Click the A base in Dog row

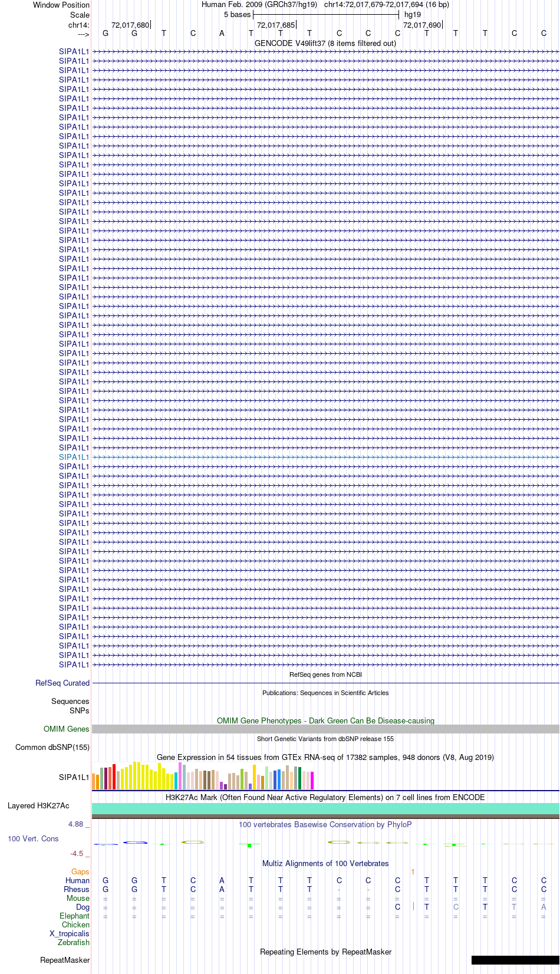point(543,907)
